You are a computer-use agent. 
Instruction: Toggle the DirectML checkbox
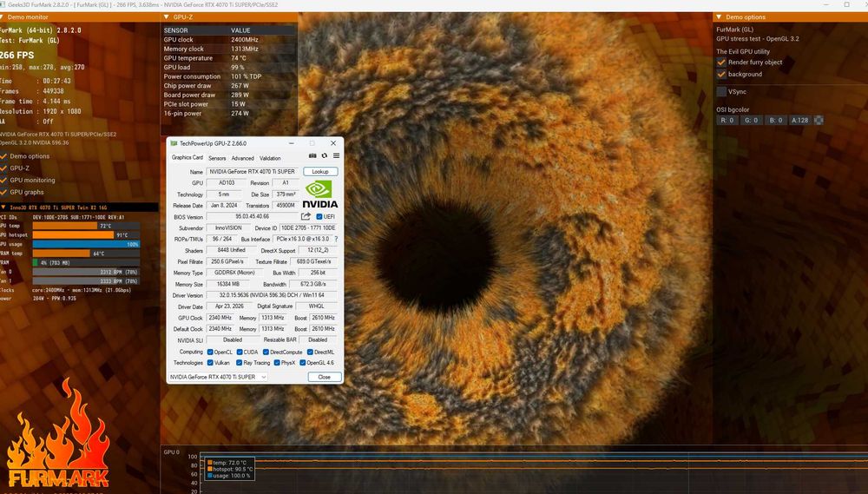point(310,352)
